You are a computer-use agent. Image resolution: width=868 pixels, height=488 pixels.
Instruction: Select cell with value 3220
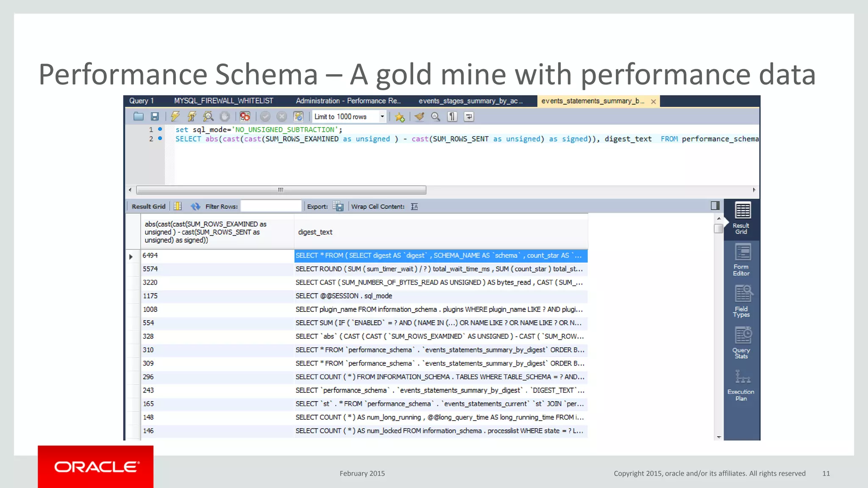(217, 283)
